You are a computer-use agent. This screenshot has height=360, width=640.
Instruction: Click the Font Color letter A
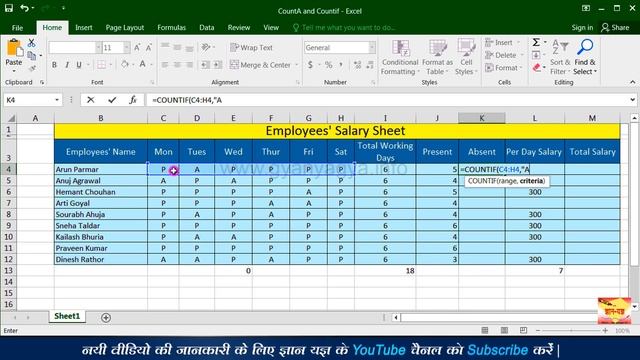(142, 64)
